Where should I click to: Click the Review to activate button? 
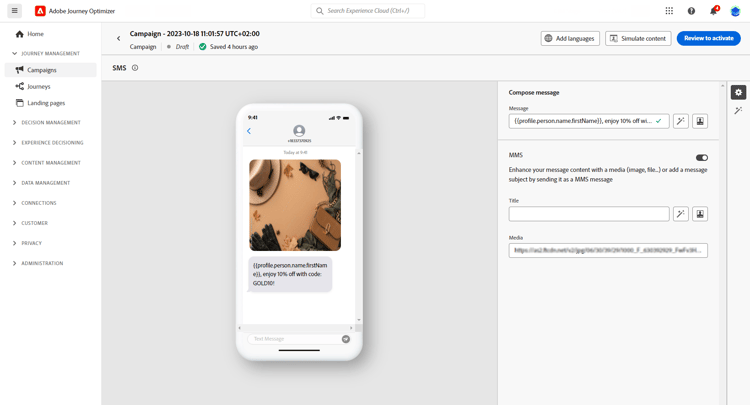tap(708, 38)
